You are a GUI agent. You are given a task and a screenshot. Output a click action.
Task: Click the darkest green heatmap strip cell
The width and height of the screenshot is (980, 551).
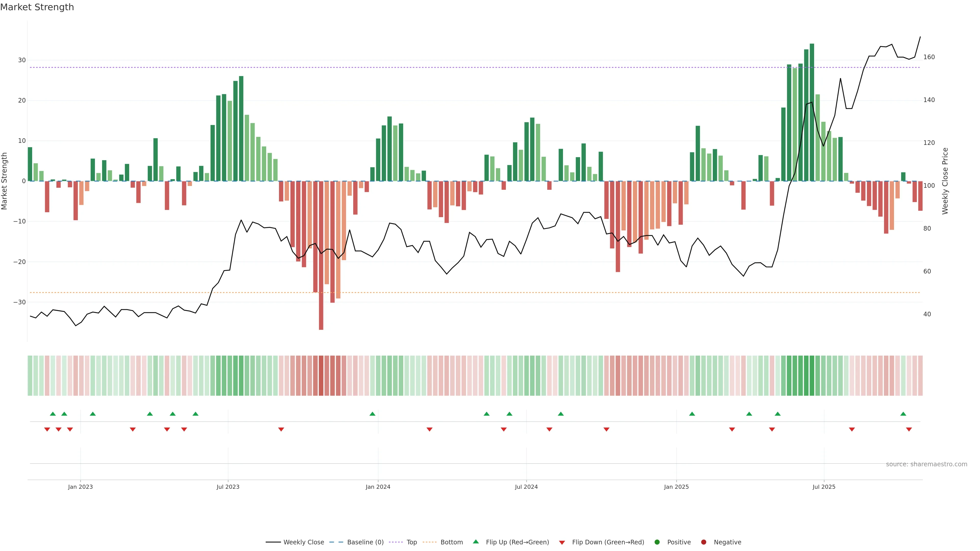[812, 376]
